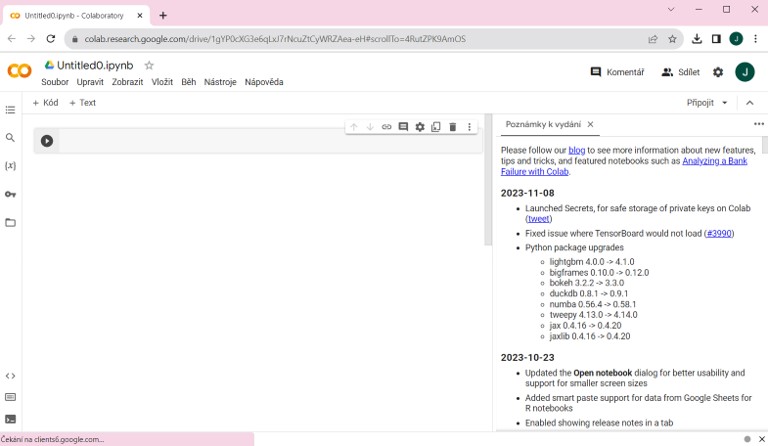Open cell editor settings gear

[420, 127]
